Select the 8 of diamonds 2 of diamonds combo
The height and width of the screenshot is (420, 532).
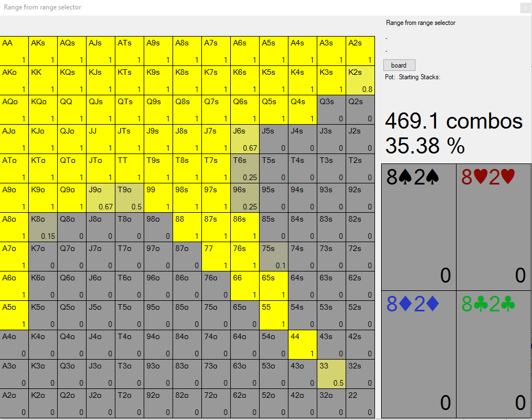click(x=419, y=355)
